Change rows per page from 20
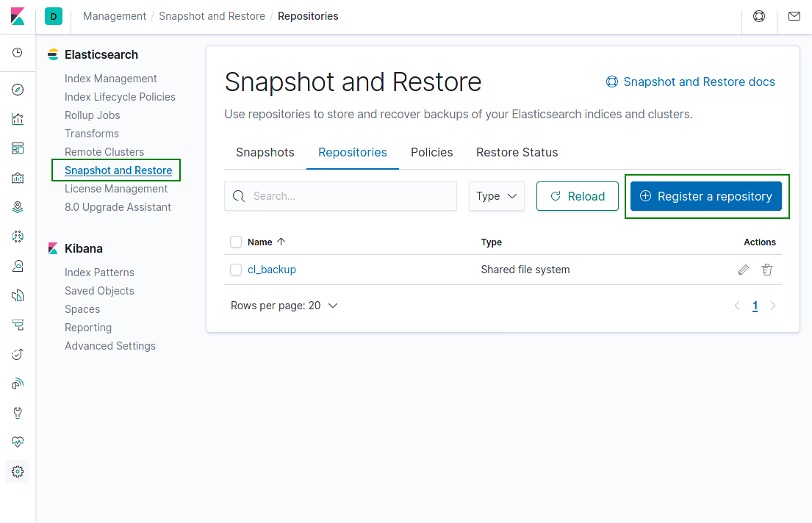 click(x=284, y=305)
